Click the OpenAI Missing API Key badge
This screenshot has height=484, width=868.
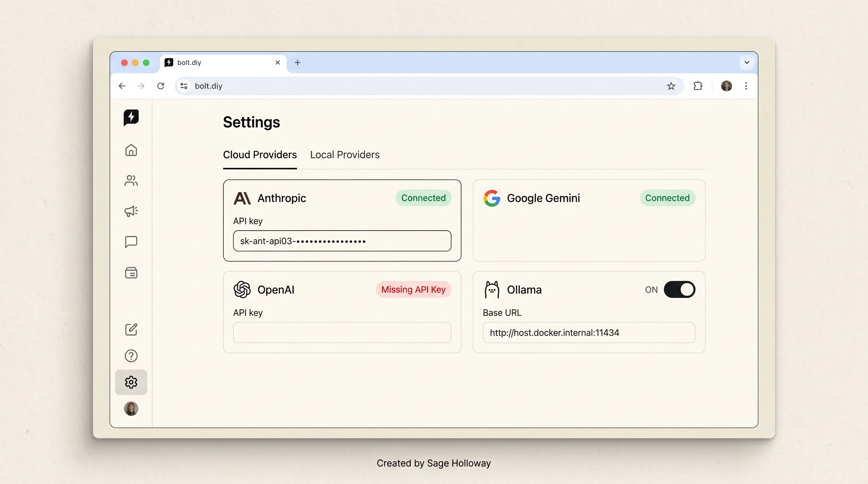tap(413, 290)
